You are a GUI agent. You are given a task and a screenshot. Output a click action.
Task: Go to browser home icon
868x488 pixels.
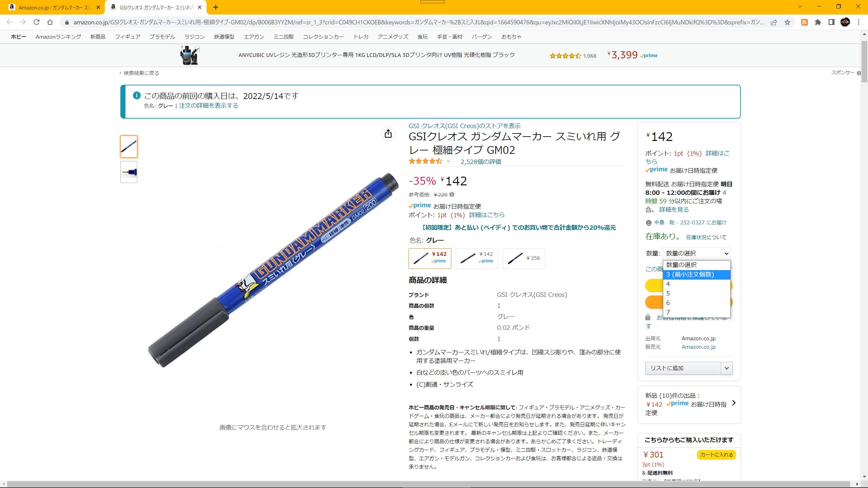tap(50, 22)
